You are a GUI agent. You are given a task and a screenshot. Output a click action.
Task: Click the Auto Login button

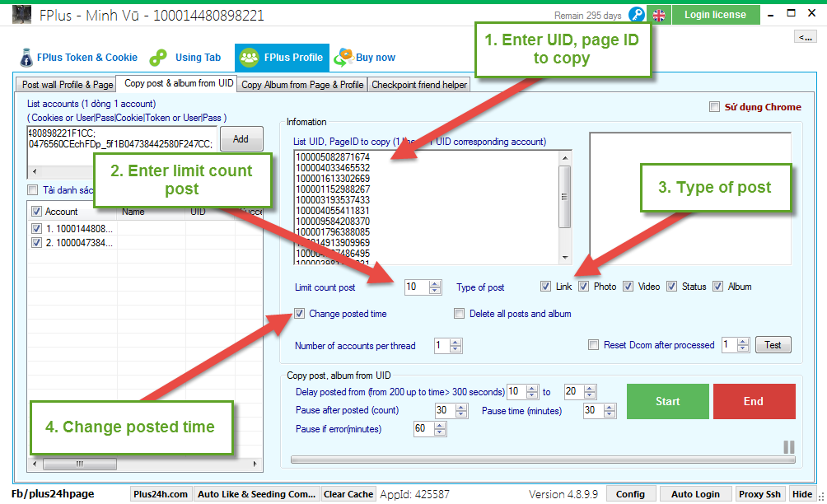tap(695, 494)
